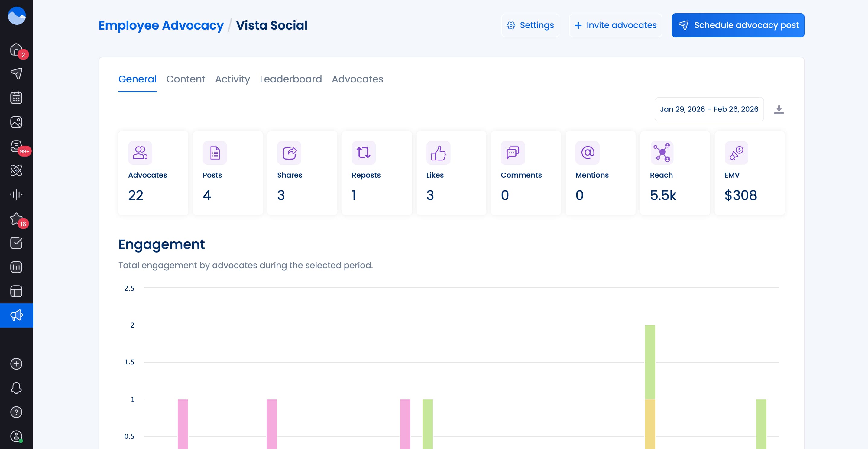This screenshot has height=449, width=868.
Task: Open the Media library icon in sidebar
Action: tap(16, 122)
